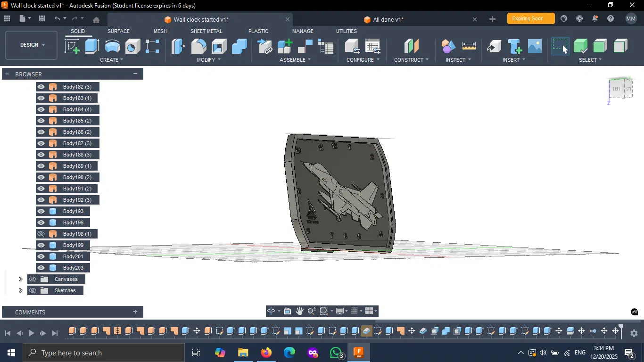644x362 pixels.
Task: Hide Body193 using its eye icon
Action: [x=41, y=211]
